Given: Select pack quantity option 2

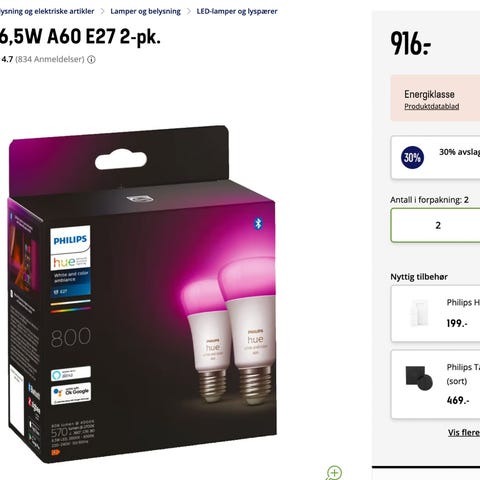Looking at the screenshot, I should coord(437,225).
